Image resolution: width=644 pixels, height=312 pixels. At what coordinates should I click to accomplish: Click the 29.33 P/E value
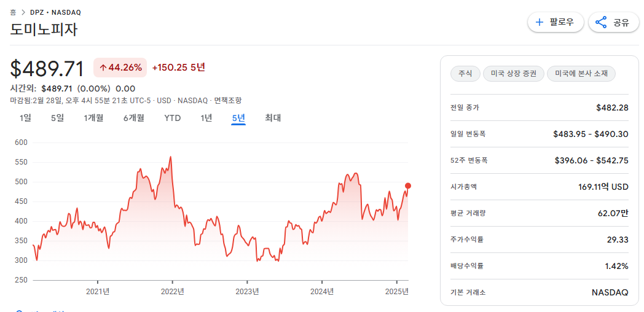click(x=618, y=240)
